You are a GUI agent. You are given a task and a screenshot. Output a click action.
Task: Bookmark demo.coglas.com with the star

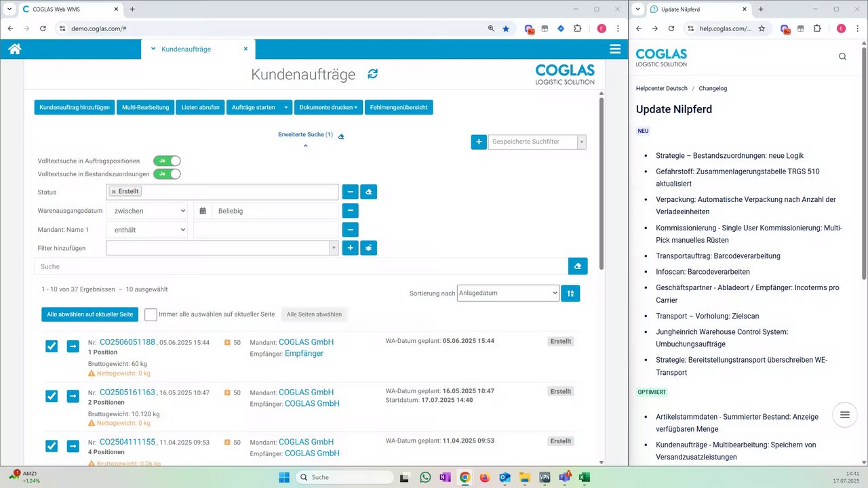(x=506, y=28)
